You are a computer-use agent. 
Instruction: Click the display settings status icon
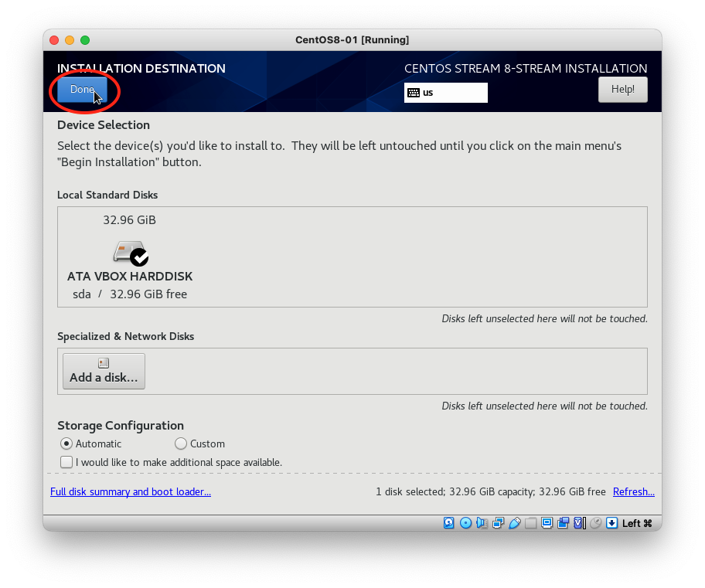[547, 523]
